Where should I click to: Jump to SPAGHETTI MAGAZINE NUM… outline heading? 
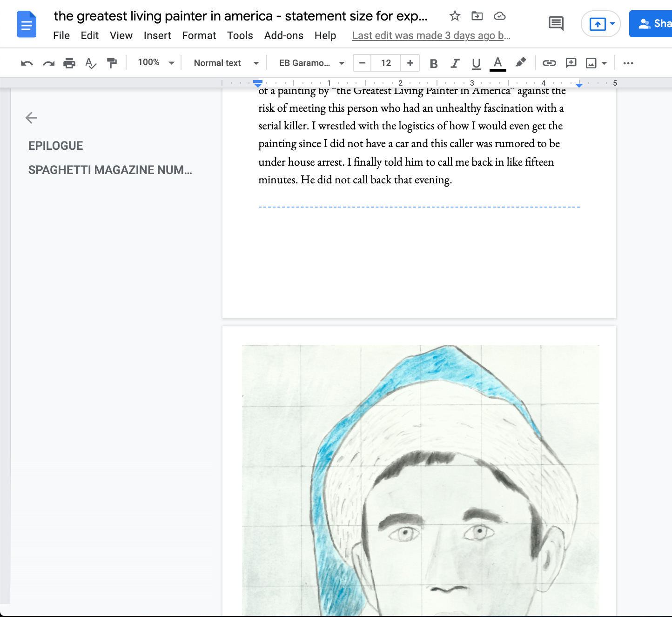click(x=110, y=170)
